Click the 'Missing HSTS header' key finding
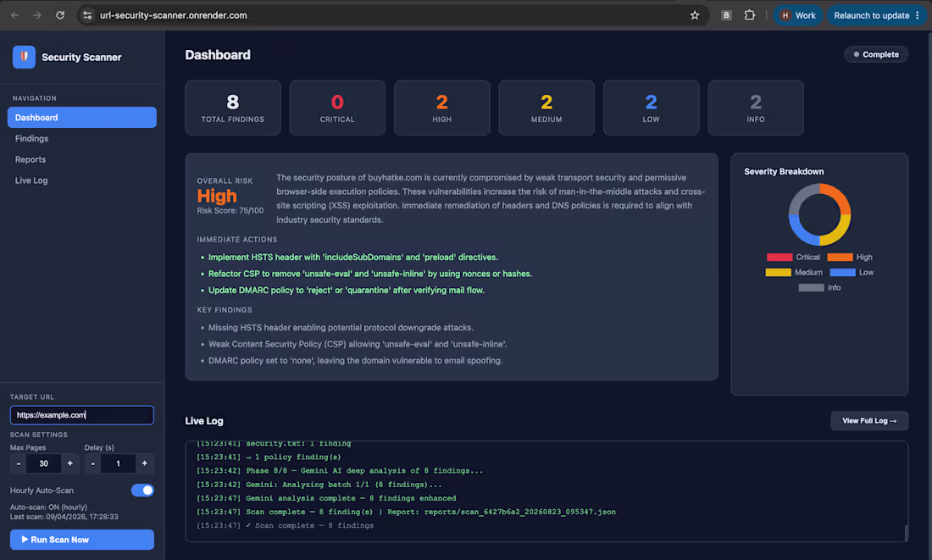The image size is (932, 560). [x=341, y=328]
